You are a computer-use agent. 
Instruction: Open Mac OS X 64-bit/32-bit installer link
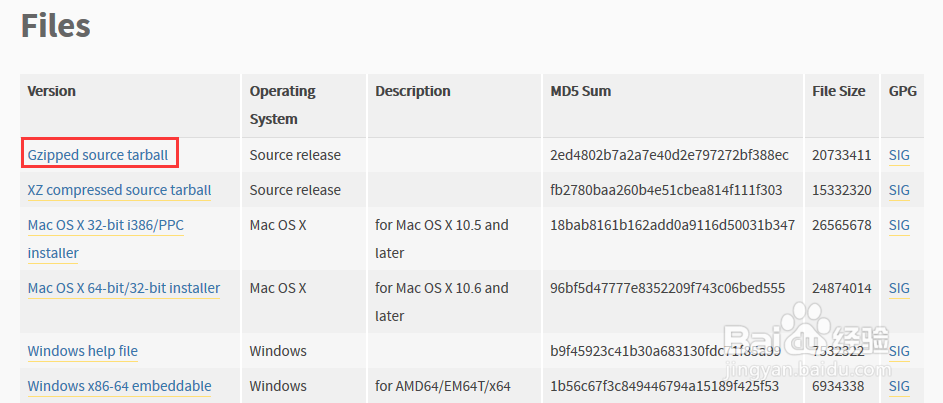[x=124, y=288]
